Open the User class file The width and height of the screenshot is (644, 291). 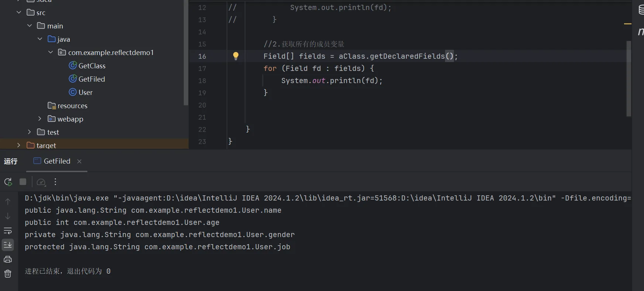point(85,92)
